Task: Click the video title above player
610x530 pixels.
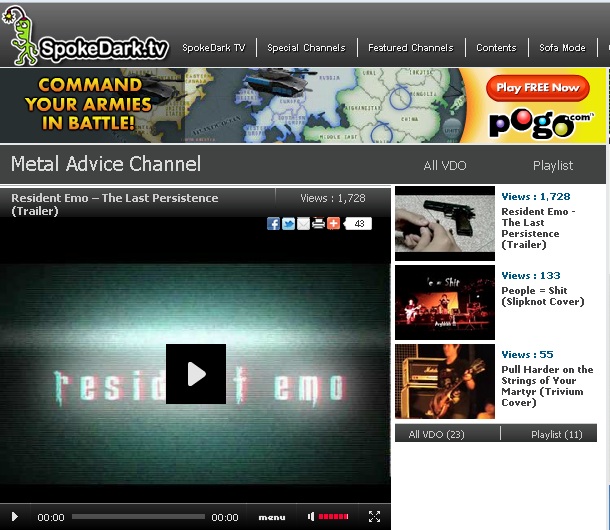Action: tap(114, 204)
